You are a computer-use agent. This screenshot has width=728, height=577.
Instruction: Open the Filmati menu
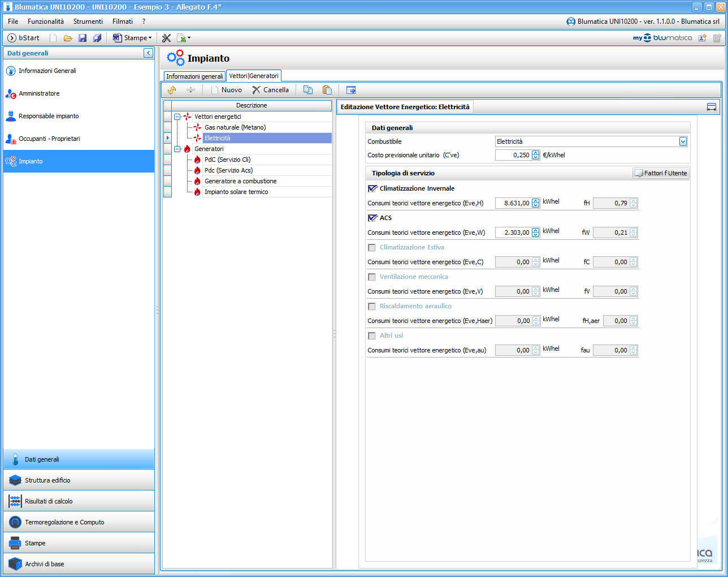tap(123, 21)
